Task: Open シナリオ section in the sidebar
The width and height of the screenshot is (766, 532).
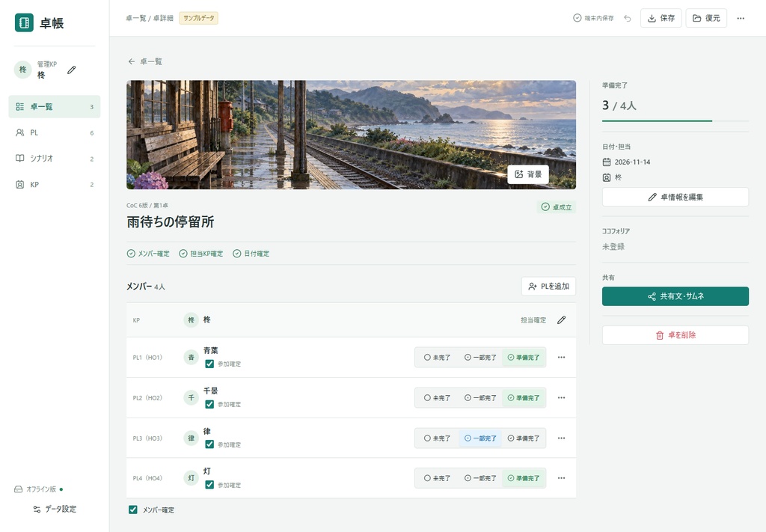Action: pyautogui.click(x=54, y=159)
